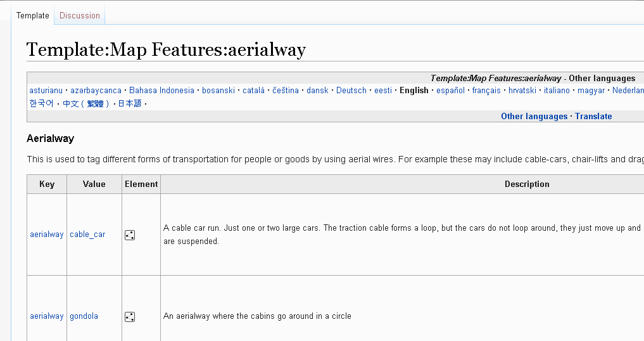
Task: Click the Element column header
Action: [141, 184]
